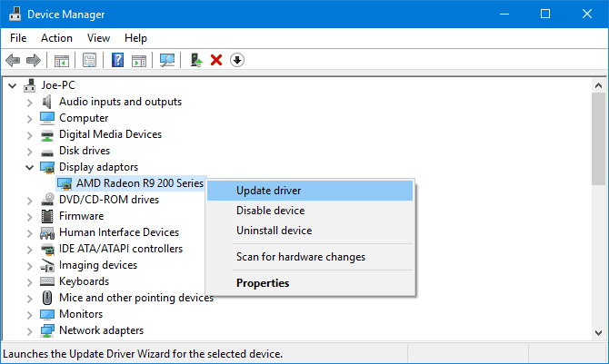Collapse the Display adaptors node
This screenshot has width=609, height=364.
click(x=30, y=167)
